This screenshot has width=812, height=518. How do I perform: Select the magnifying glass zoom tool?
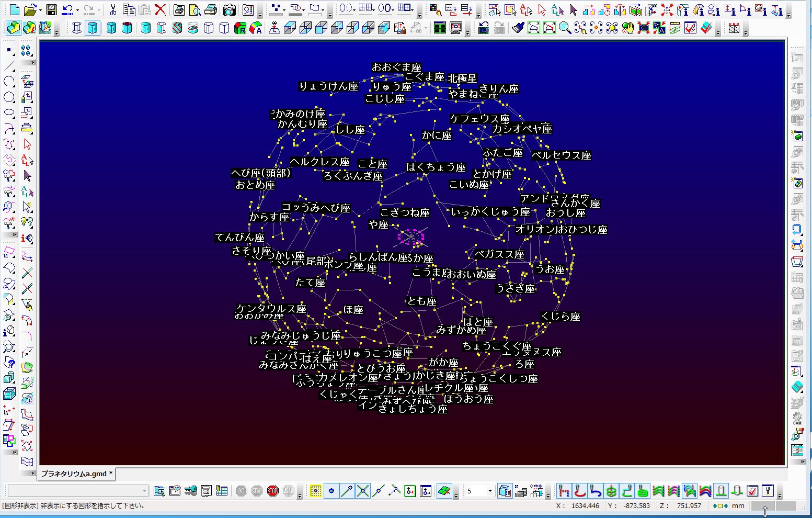(565, 28)
